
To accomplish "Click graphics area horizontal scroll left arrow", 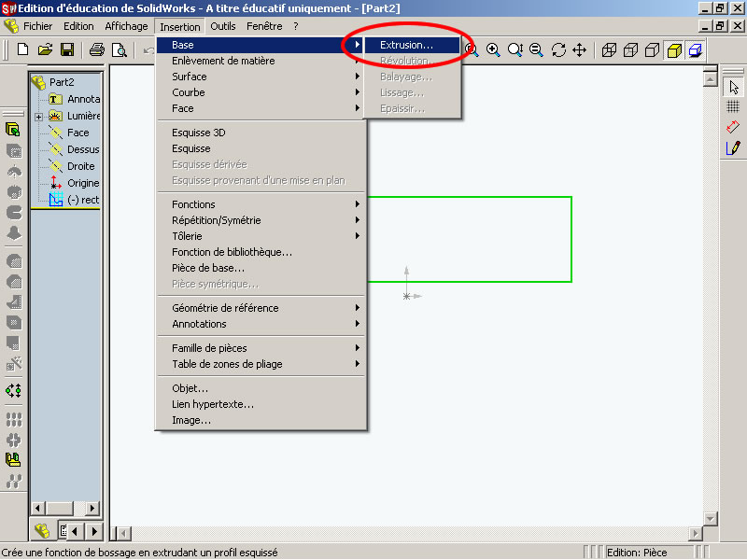I will click(124, 533).
